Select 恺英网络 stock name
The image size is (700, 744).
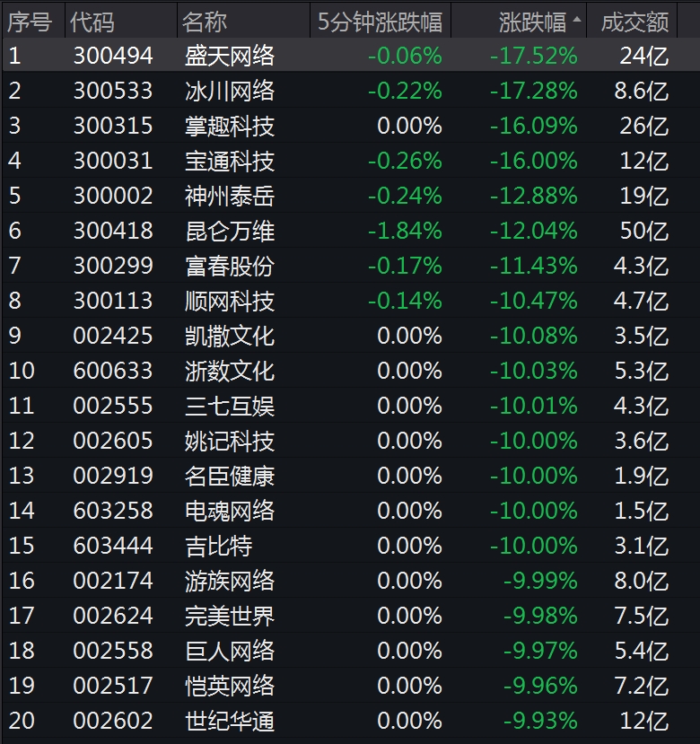coord(230,686)
